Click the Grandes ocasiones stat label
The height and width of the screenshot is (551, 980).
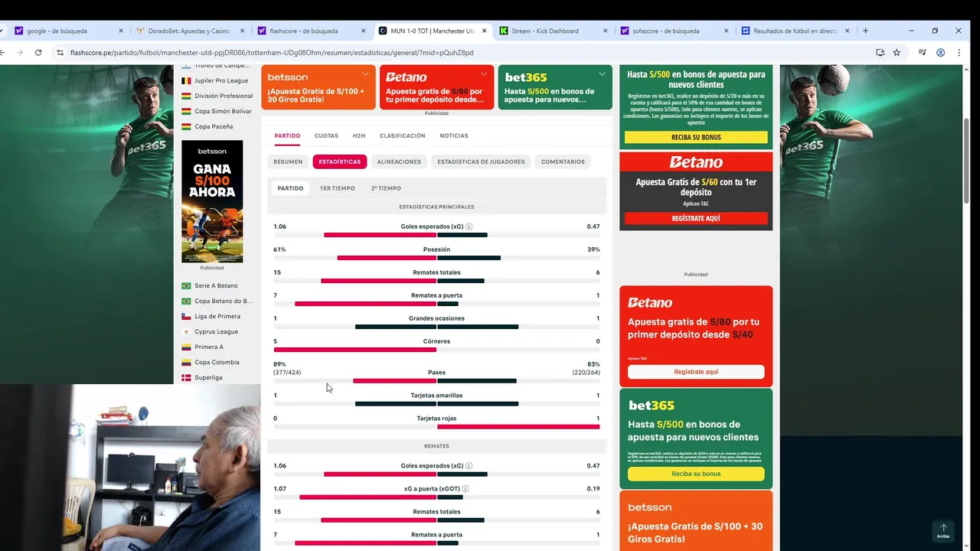(436, 318)
